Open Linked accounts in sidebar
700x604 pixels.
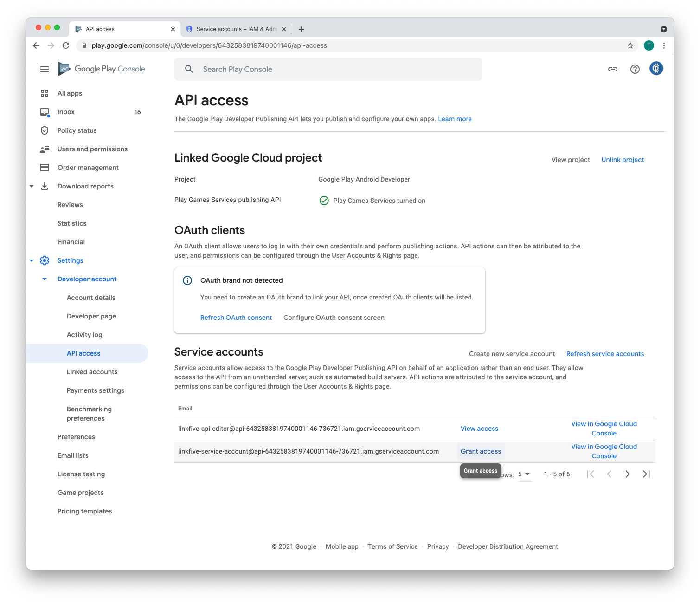(92, 372)
